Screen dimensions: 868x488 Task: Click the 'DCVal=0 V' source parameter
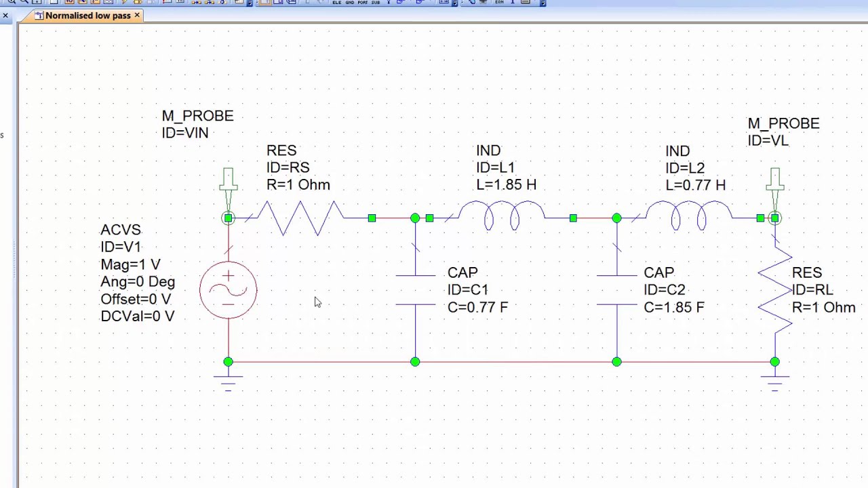[x=138, y=317]
